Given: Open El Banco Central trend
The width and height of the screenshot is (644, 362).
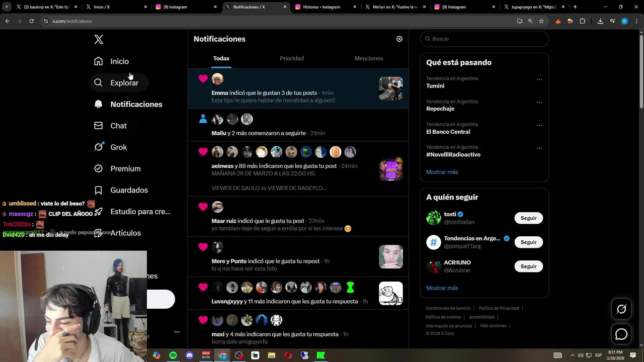Looking at the screenshot, I should point(448,132).
